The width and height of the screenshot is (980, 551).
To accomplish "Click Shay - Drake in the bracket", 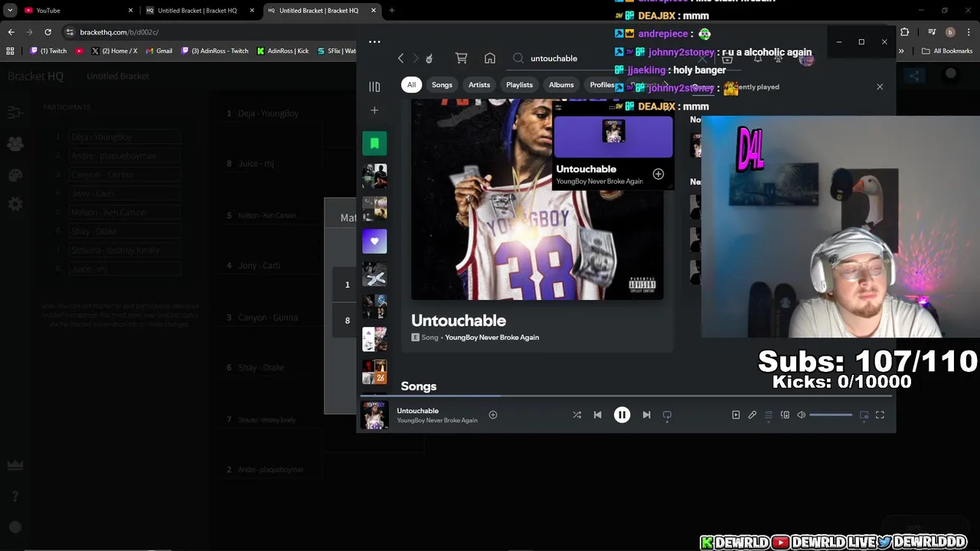I will 261,367.
